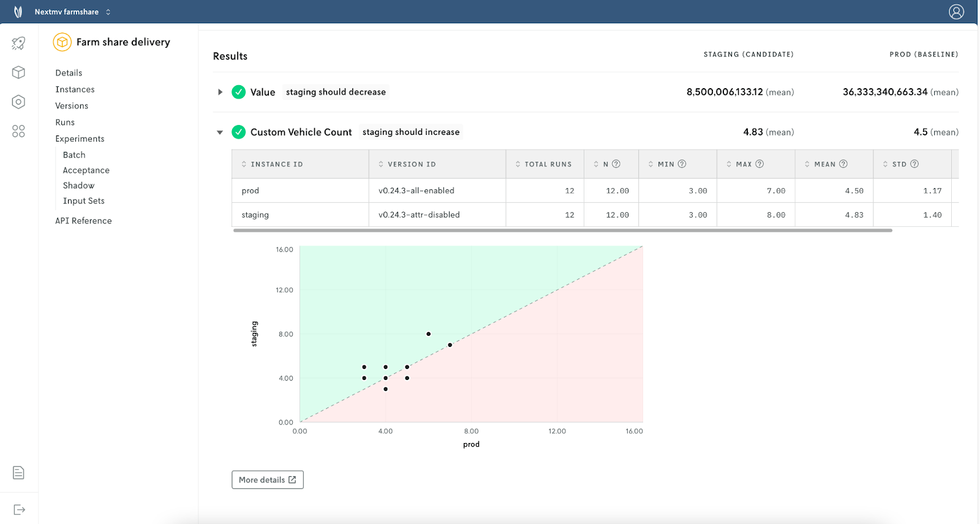Collapse the Custom Vehicle Count row
980x524 pixels.
coord(220,132)
